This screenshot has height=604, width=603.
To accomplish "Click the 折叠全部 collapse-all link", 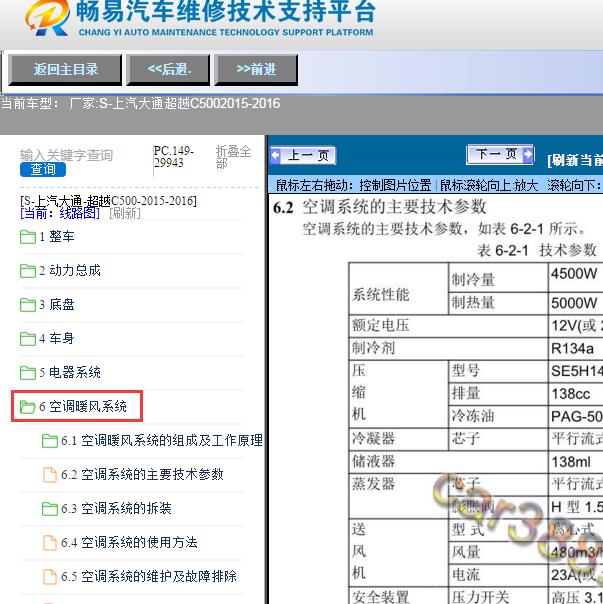I will point(233,157).
